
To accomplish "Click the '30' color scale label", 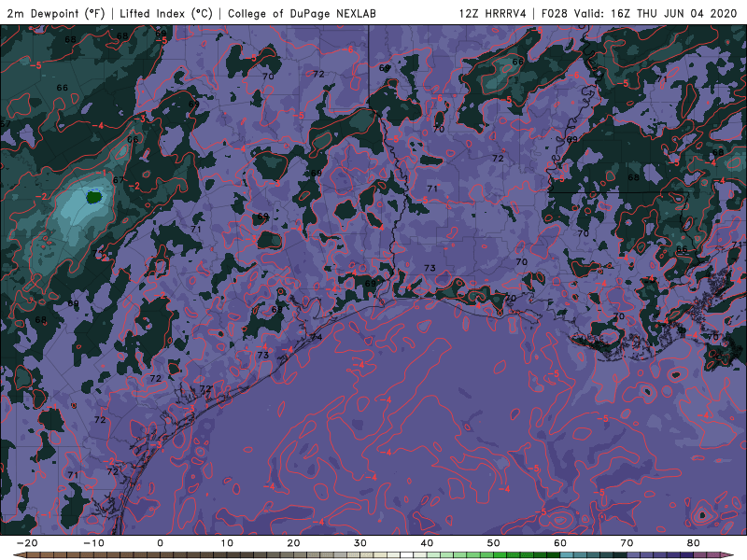I will click(360, 543).
